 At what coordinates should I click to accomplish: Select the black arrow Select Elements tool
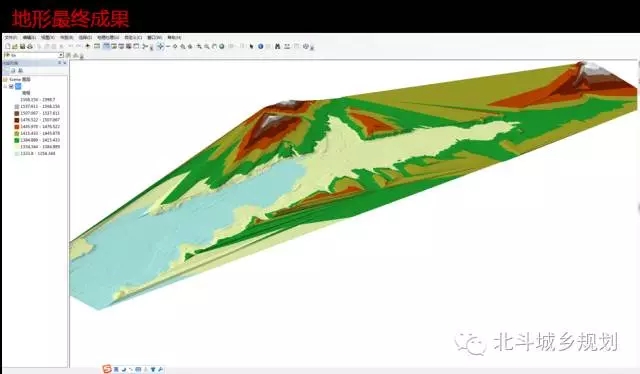(251, 46)
